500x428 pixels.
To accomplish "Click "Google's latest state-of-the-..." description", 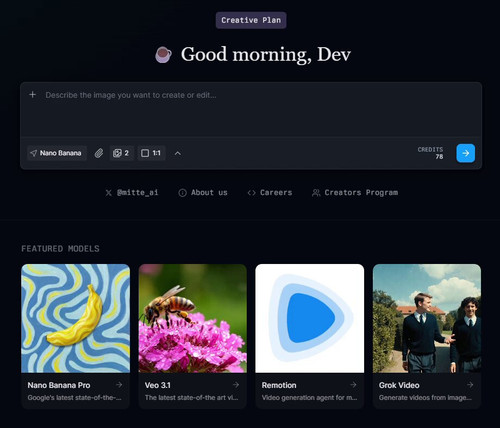I will tap(74, 398).
